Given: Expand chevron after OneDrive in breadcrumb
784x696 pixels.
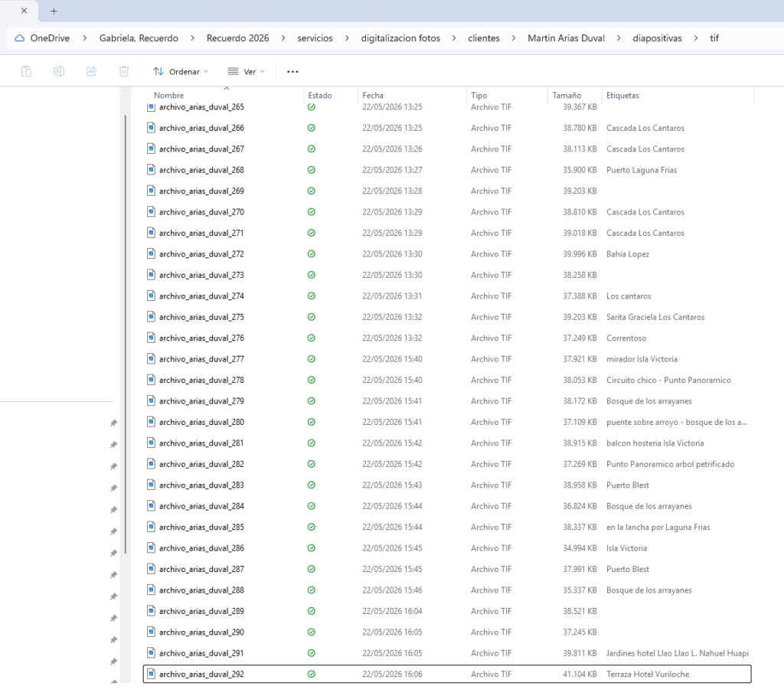Looking at the screenshot, I should [x=84, y=38].
